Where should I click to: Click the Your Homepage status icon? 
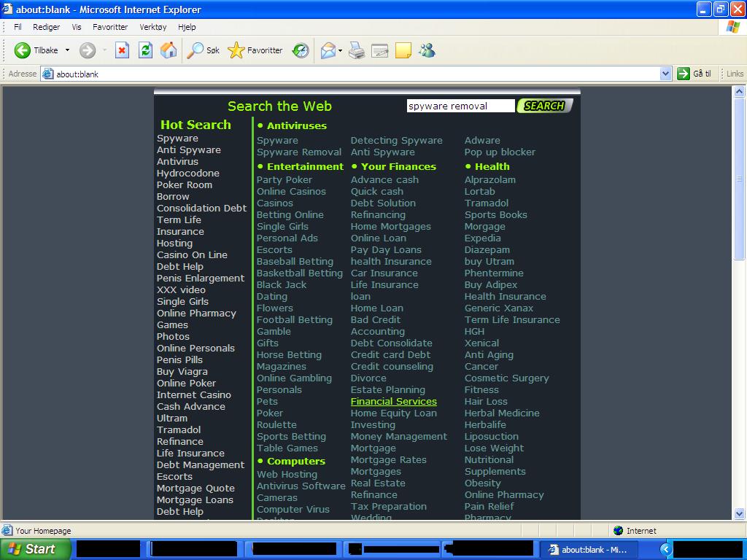pyautogui.click(x=7, y=531)
